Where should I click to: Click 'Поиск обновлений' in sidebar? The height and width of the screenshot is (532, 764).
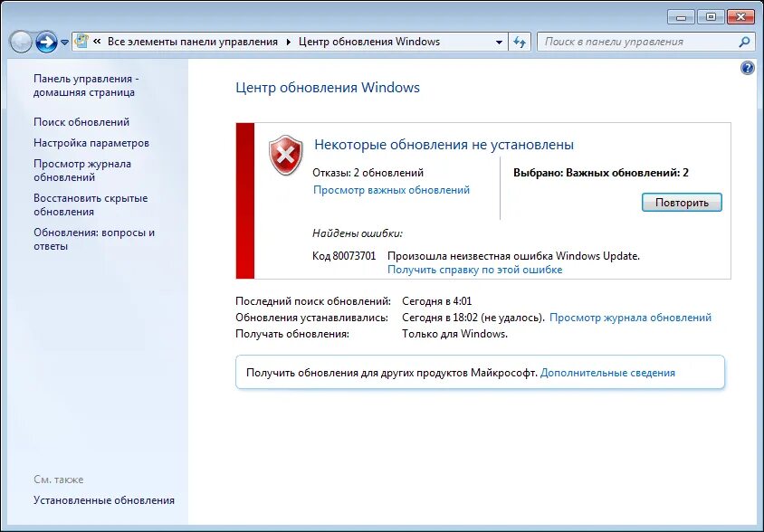pyautogui.click(x=81, y=122)
